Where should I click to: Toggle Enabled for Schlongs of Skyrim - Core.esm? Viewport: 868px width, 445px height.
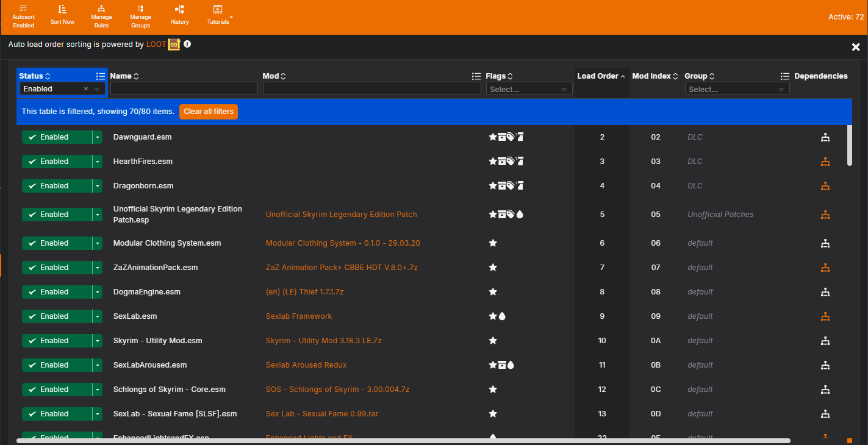click(x=56, y=390)
